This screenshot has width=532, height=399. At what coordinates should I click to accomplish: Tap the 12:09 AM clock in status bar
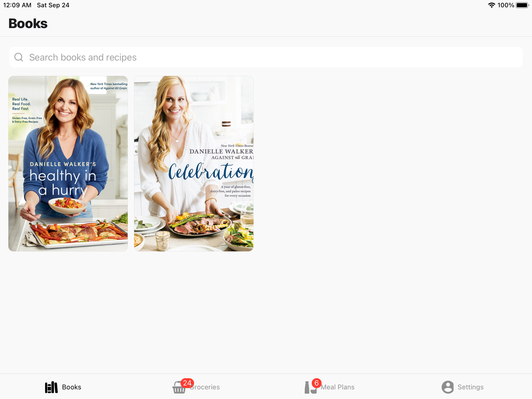point(17,5)
